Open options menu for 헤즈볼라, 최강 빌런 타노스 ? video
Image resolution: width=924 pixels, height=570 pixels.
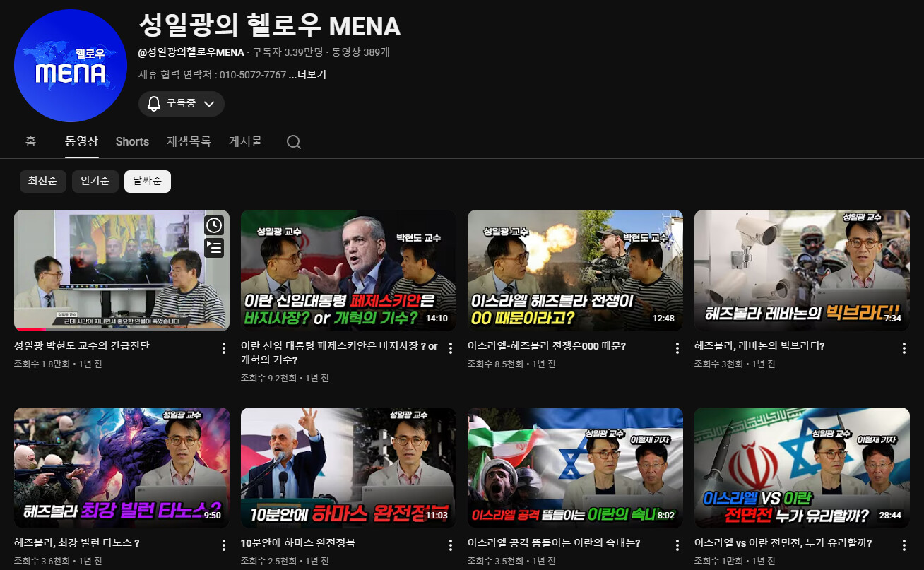pyautogui.click(x=224, y=545)
